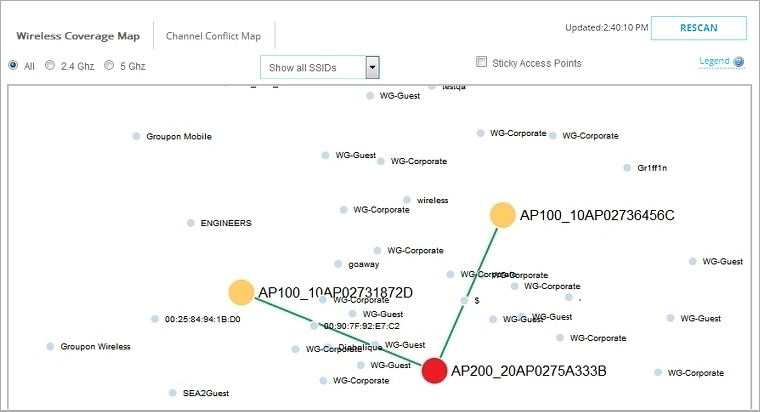This screenshot has height=412, width=760.
Task: Open the Show all SSIDs dropdown
Action: [x=312, y=68]
